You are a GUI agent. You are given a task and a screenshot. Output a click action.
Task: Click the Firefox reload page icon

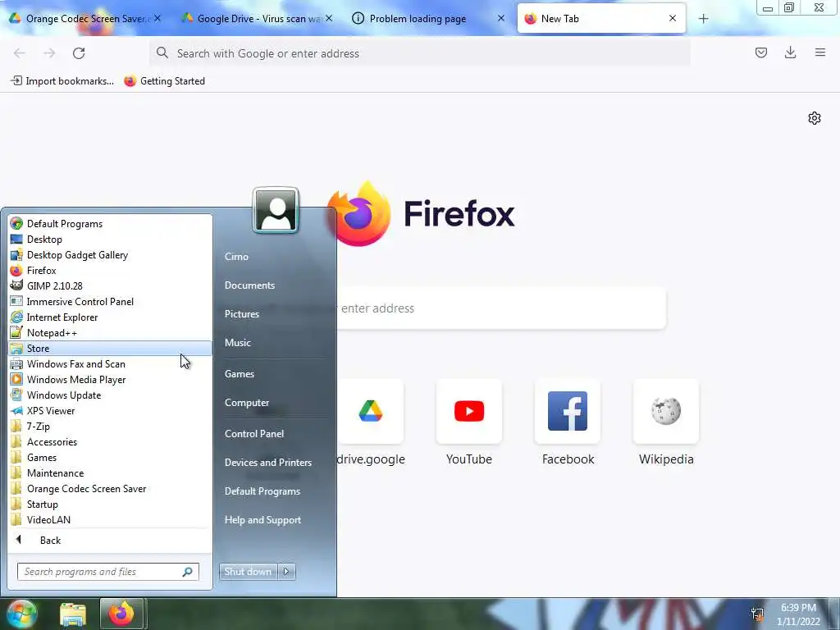[79, 53]
